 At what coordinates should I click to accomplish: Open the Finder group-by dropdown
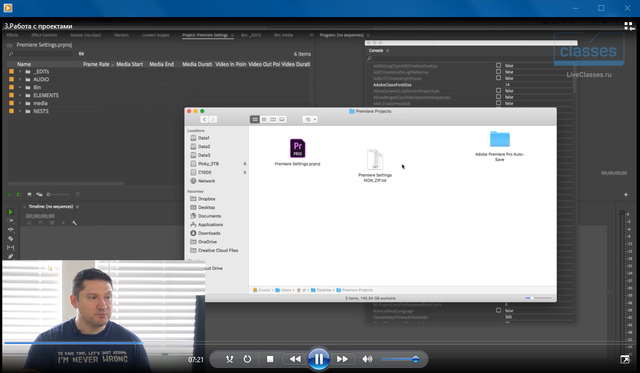[310, 119]
